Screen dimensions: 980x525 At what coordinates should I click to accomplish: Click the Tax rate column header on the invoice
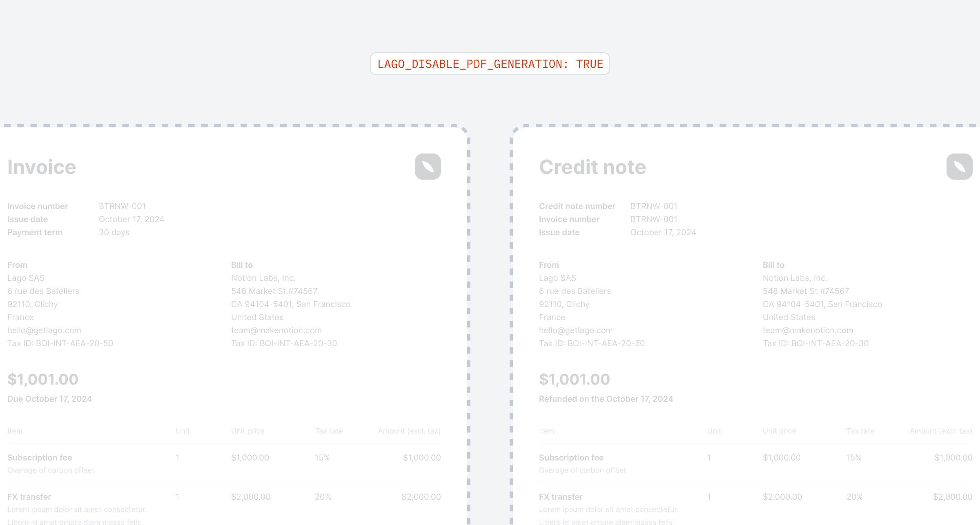pos(329,431)
